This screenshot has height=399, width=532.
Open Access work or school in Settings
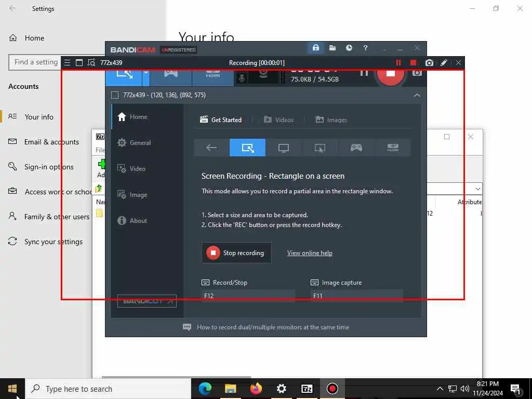pyautogui.click(x=49, y=192)
